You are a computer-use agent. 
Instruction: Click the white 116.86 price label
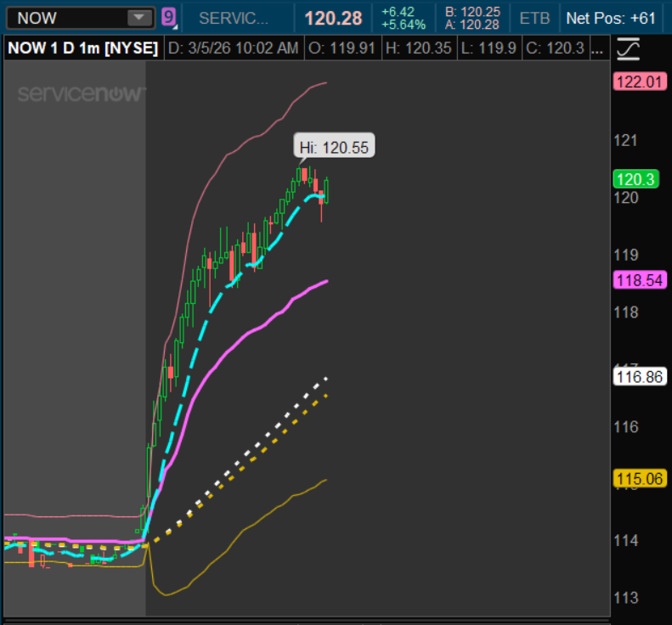pos(640,377)
